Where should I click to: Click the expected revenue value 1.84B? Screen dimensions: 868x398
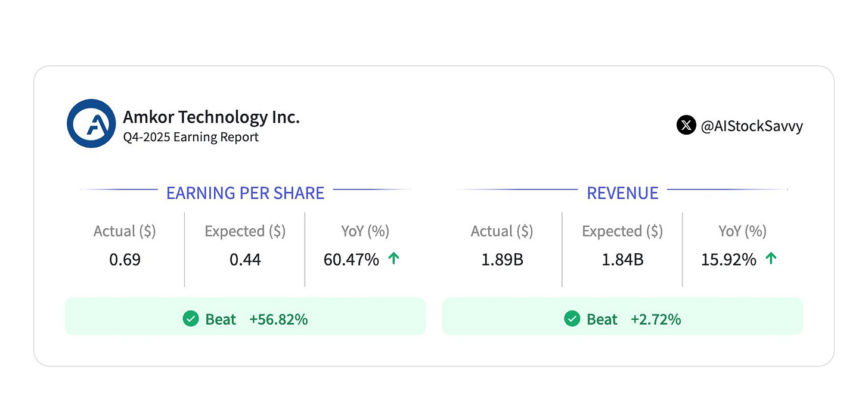coord(622,260)
